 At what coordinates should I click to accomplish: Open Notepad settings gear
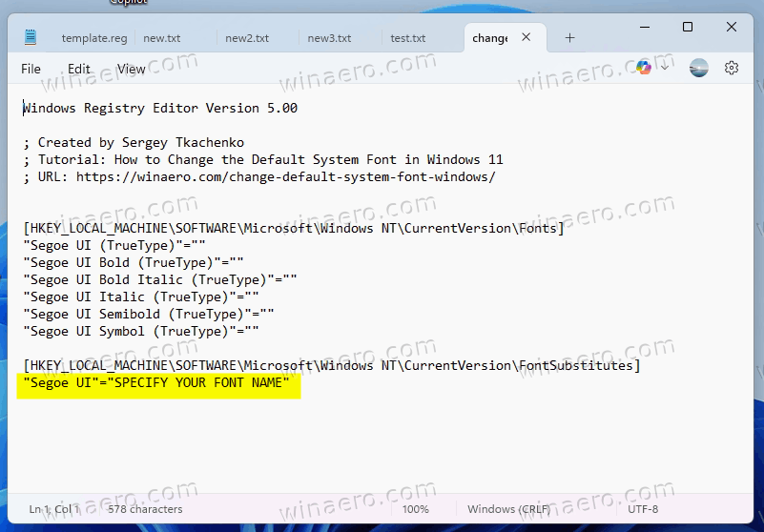coord(732,68)
